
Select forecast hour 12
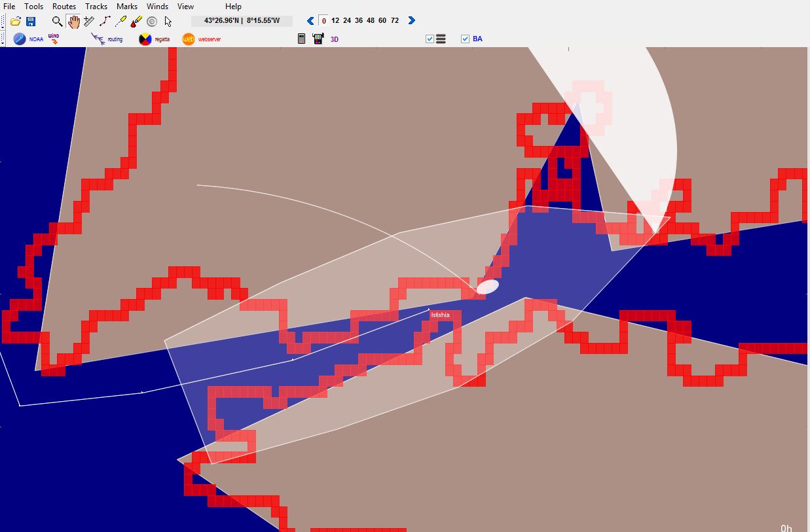point(335,21)
